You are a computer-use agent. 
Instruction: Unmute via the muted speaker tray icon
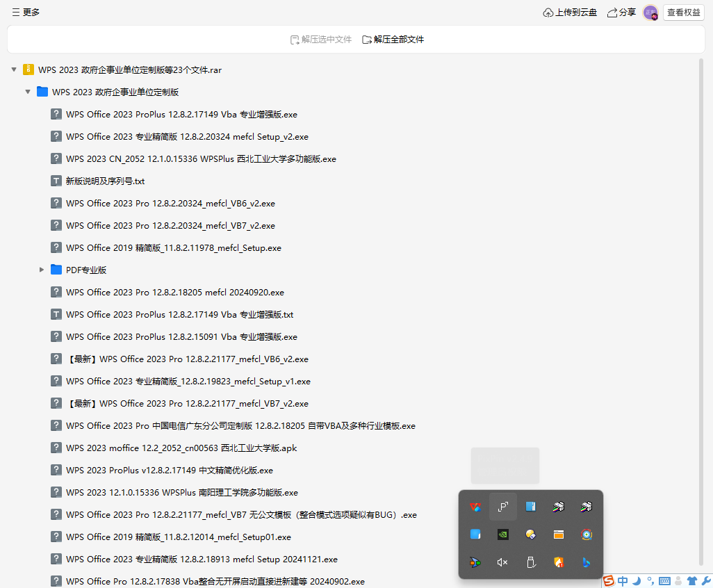(x=502, y=562)
